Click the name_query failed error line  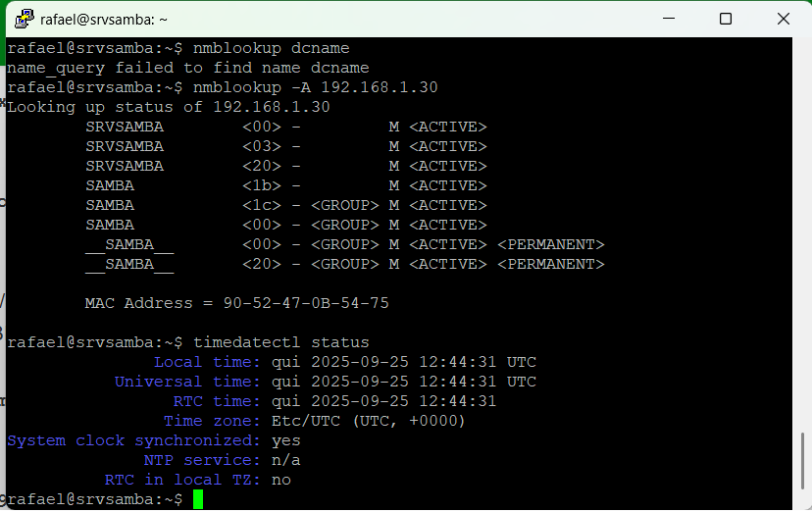(188, 68)
